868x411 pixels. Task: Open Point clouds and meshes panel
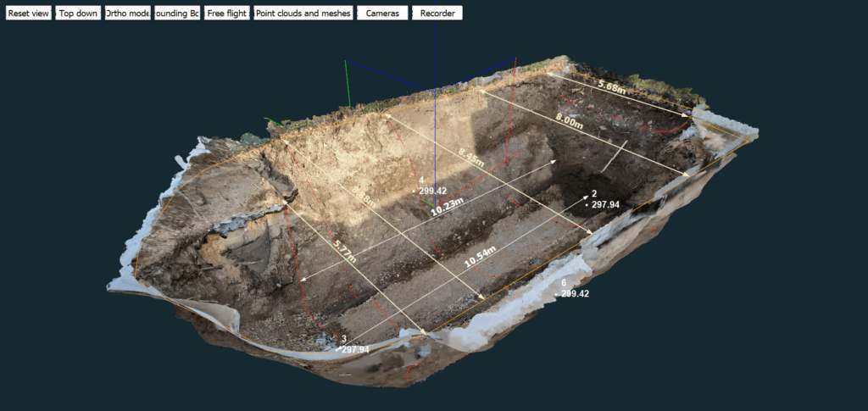pyautogui.click(x=303, y=14)
